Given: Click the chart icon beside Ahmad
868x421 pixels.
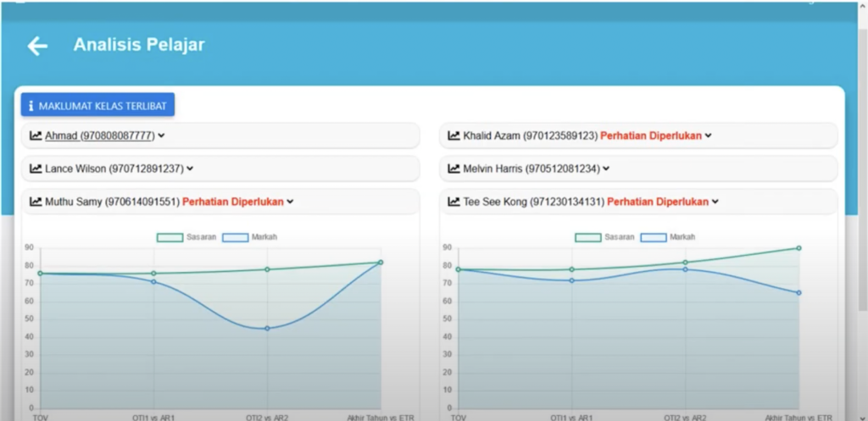Looking at the screenshot, I should coord(36,136).
